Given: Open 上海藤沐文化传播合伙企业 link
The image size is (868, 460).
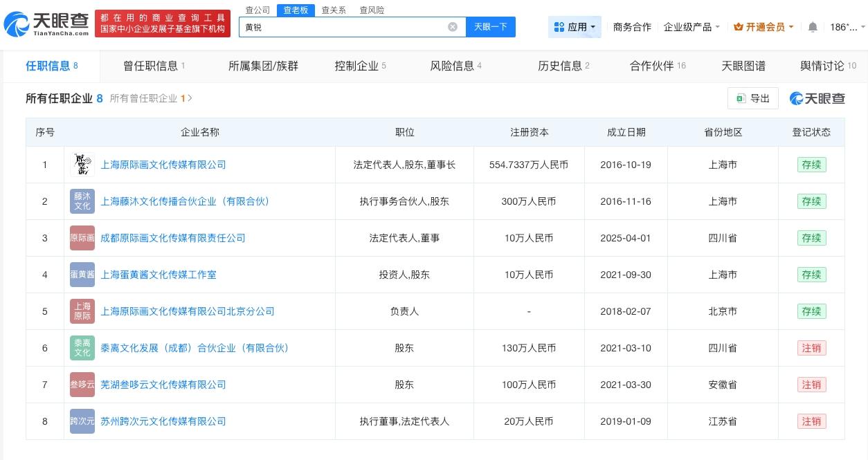Looking at the screenshot, I should (185, 201).
